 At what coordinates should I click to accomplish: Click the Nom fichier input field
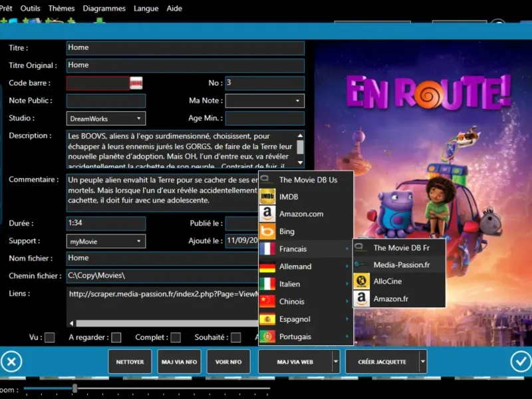(x=162, y=259)
